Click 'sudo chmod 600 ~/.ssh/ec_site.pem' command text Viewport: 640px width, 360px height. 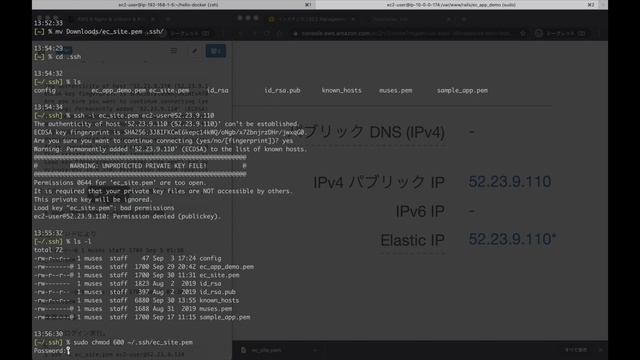click(x=133, y=342)
